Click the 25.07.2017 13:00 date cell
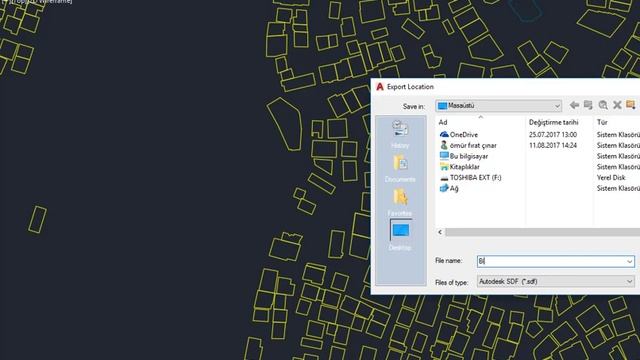640x360 pixels. pos(553,134)
